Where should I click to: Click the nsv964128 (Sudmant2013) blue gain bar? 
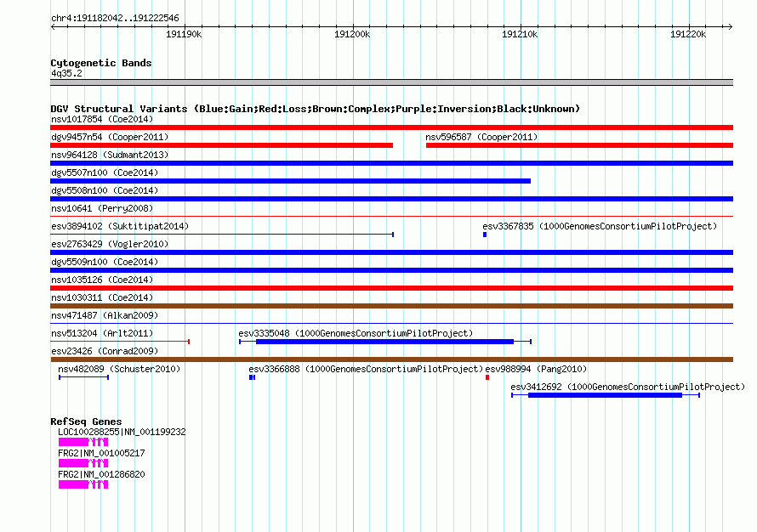pos(391,163)
